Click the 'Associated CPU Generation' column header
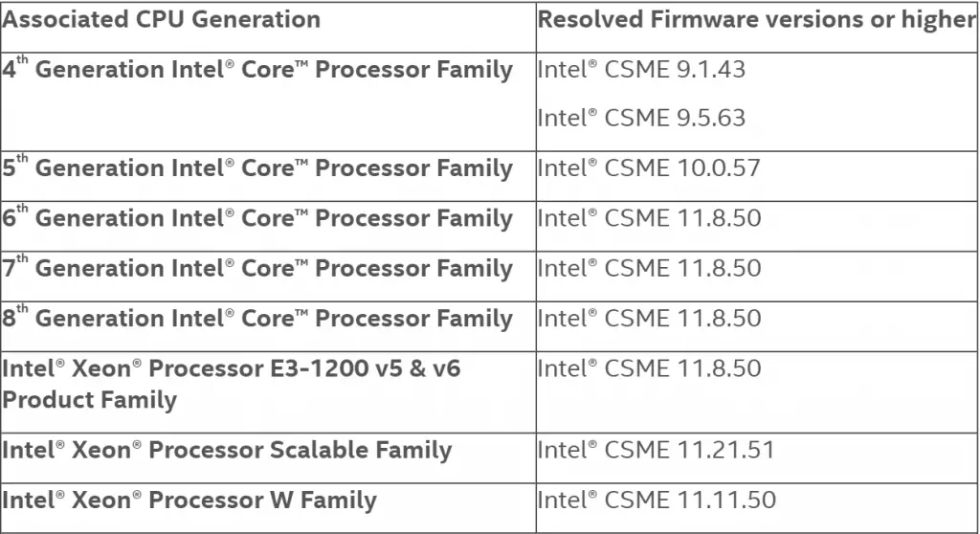The image size is (980, 534). click(161, 19)
